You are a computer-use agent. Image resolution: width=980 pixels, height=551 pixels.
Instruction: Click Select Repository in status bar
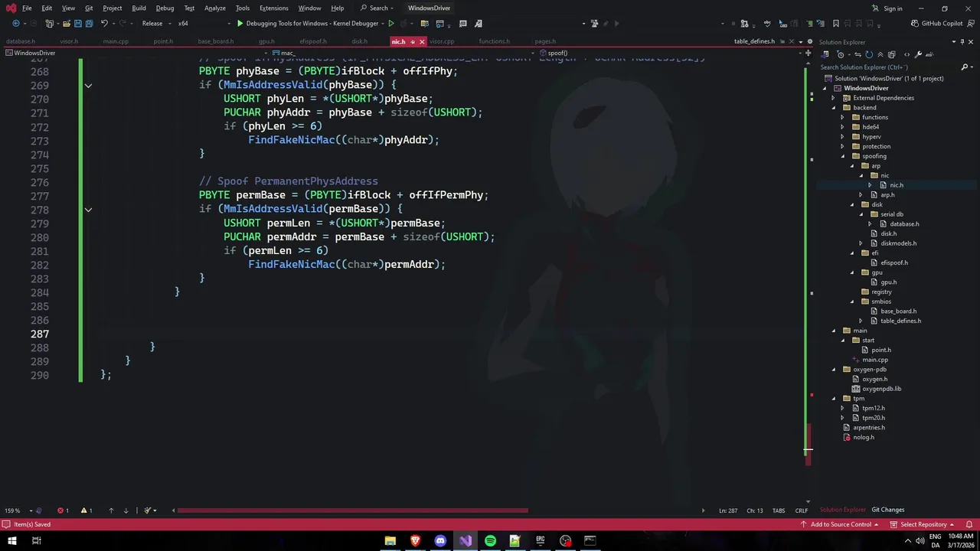pos(923,524)
